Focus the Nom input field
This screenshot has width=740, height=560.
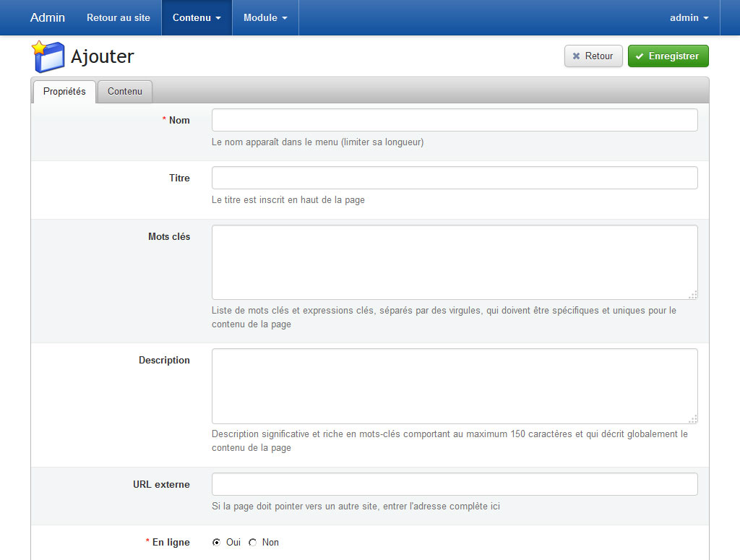pos(454,120)
